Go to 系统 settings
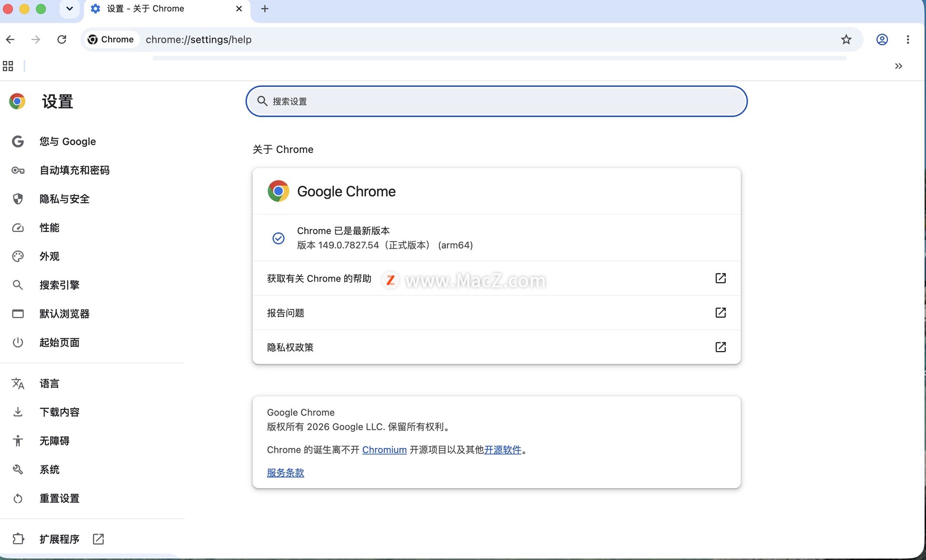Image resolution: width=926 pixels, height=560 pixels. (49, 469)
